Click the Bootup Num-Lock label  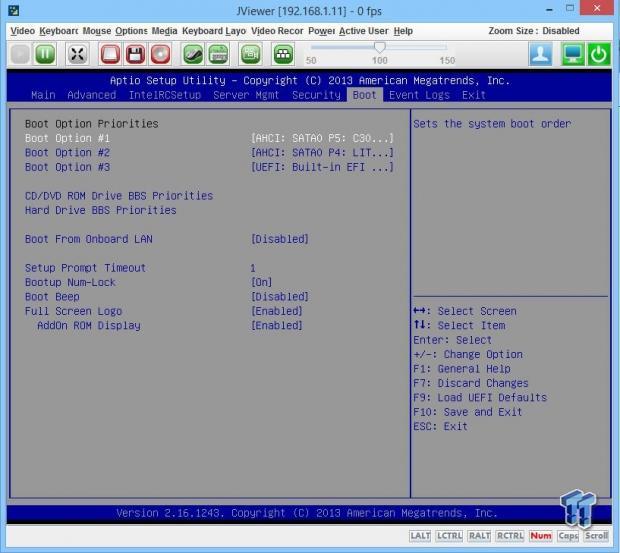(x=70, y=282)
